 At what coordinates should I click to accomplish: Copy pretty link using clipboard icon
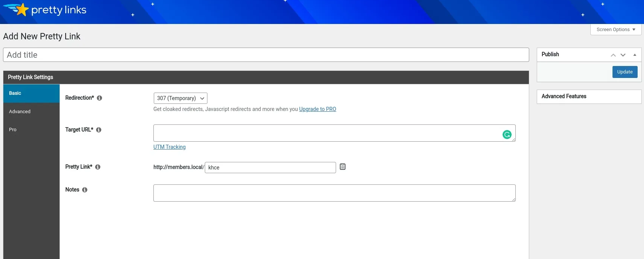point(342,167)
